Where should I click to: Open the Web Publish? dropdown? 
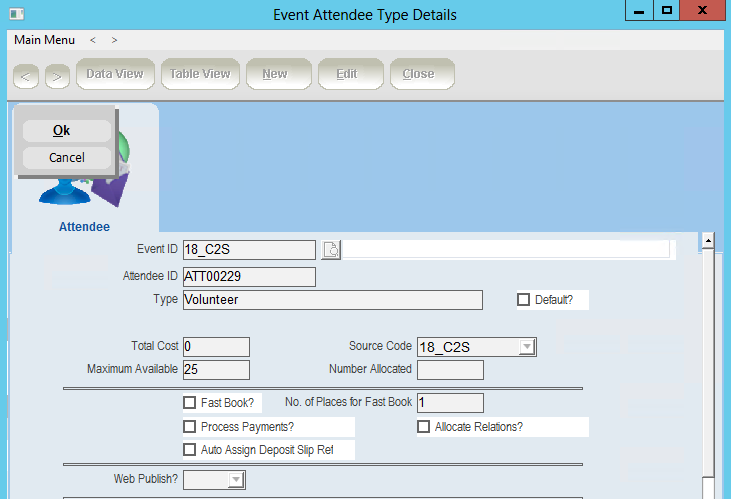(235, 480)
